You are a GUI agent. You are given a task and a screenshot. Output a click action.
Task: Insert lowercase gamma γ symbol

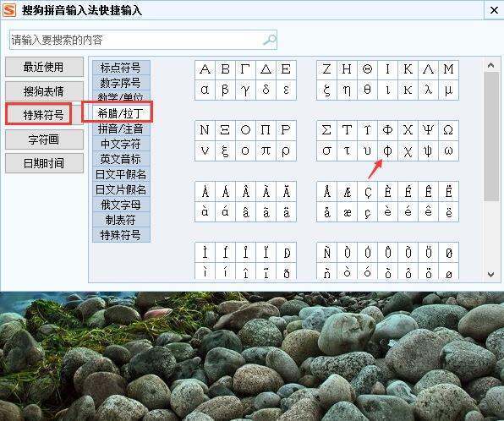[245, 90]
